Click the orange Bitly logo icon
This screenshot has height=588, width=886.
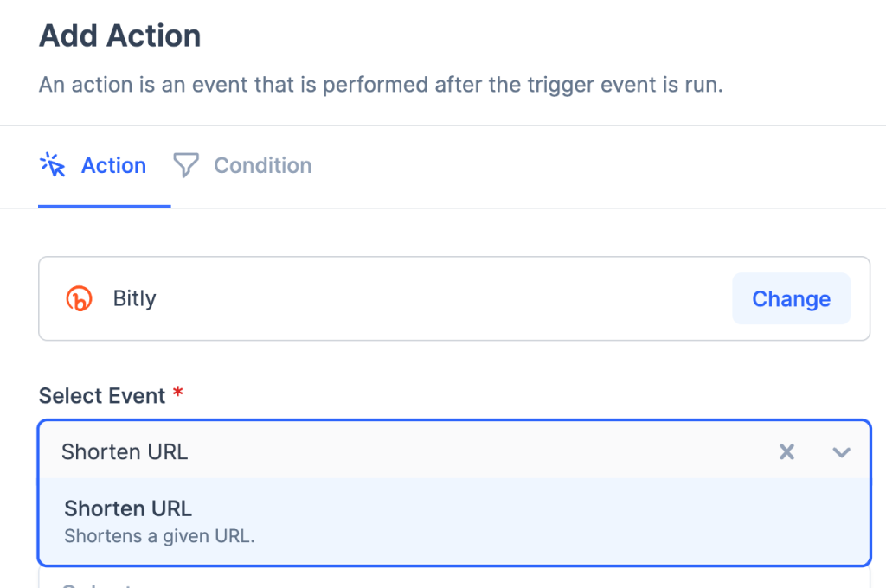(79, 299)
